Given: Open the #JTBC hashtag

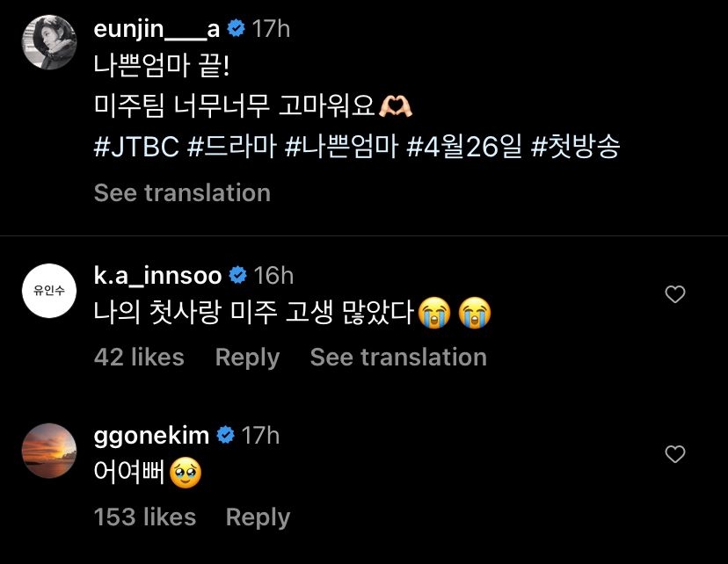Looking at the screenshot, I should click(136, 146).
